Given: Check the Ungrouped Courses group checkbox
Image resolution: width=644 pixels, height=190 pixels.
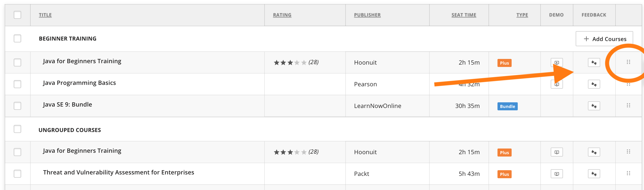Looking at the screenshot, I should click(x=17, y=129).
